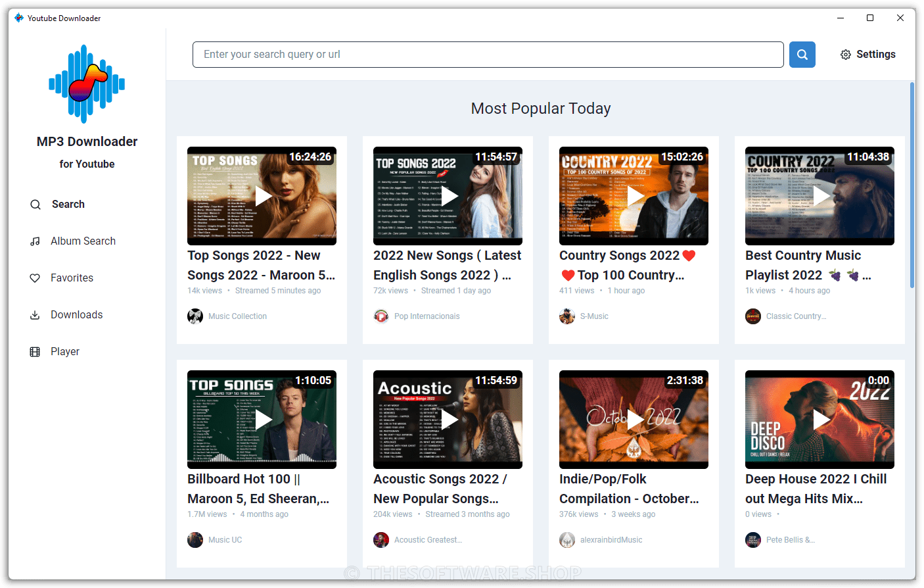Screen dimensions: 924x588
Task: Click Pop Internacionais channel avatar
Action: pyautogui.click(x=381, y=316)
